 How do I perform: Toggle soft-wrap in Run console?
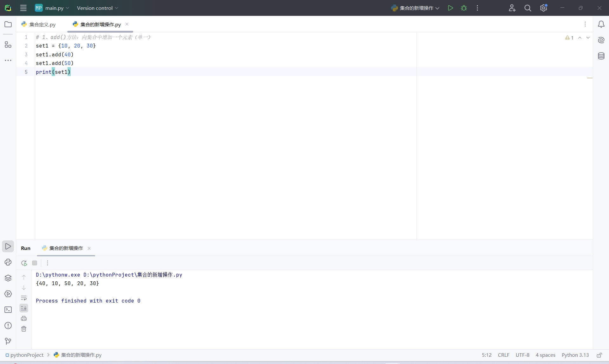(24, 298)
